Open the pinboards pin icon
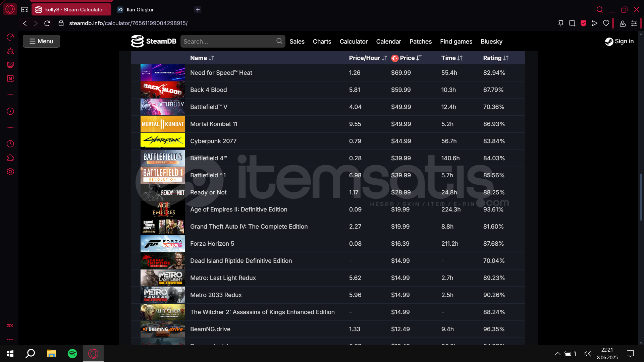The image size is (644, 362). [560, 23]
